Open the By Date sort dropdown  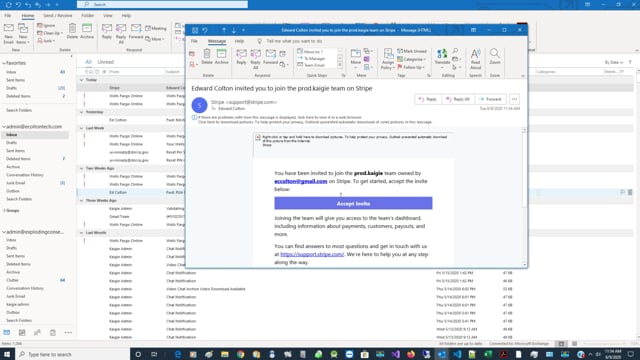click(x=614, y=62)
